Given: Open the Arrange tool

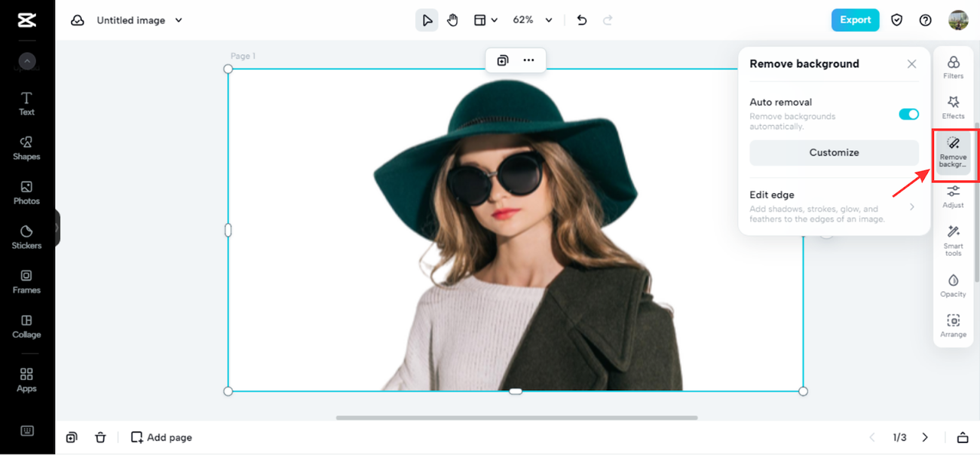Looking at the screenshot, I should 953,326.
